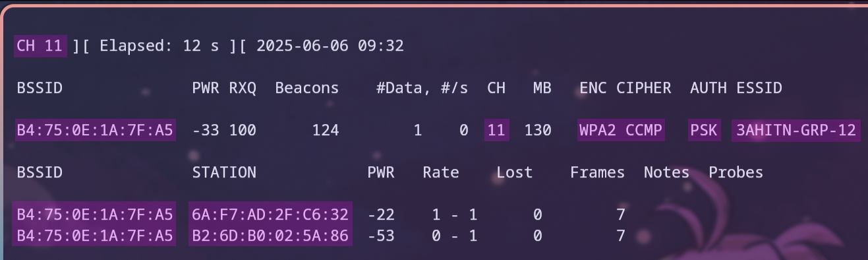
Task: Click station MAC 6A:F7:AD:2F:C6:32
Action: pos(270,214)
